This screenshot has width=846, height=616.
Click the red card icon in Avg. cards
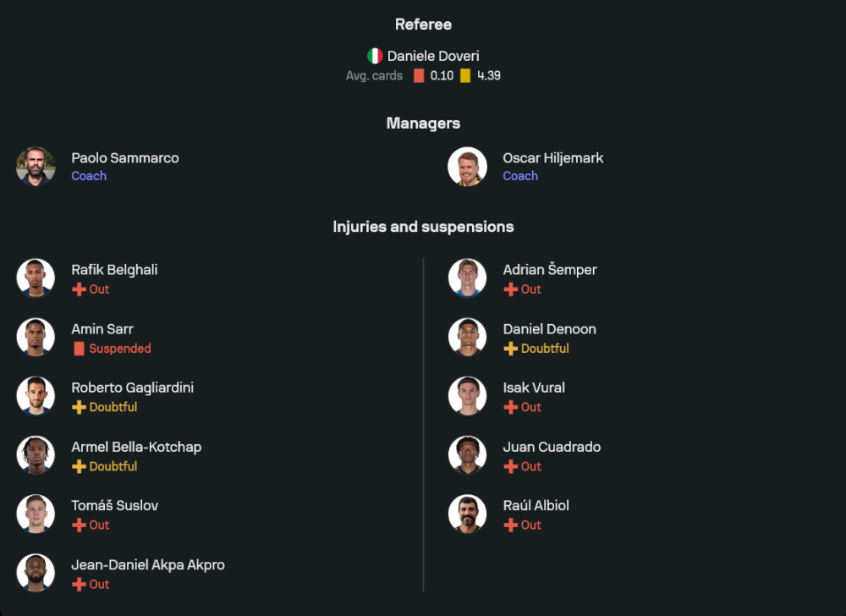pos(419,76)
